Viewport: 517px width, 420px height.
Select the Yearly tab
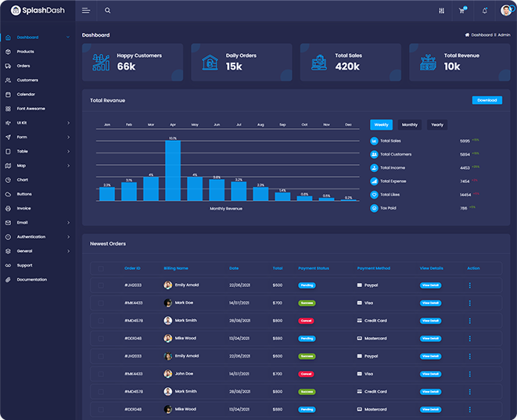point(437,125)
